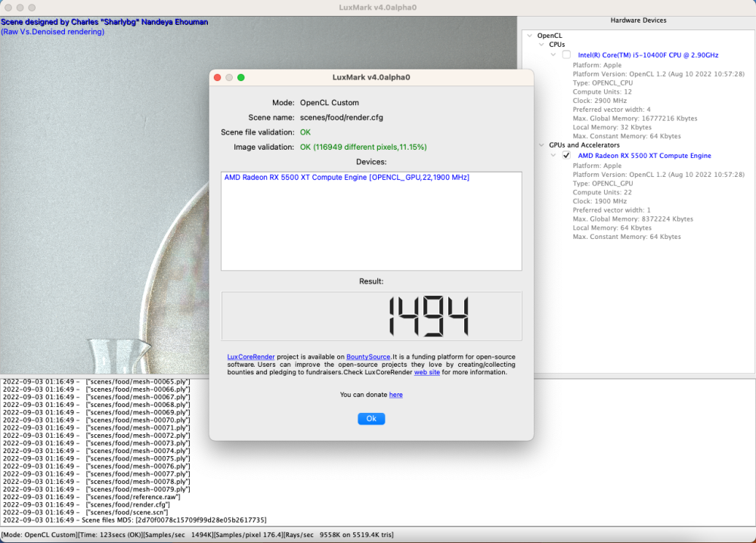The width and height of the screenshot is (756, 543).
Task: Click the donate 'here' link
Action: (x=396, y=395)
